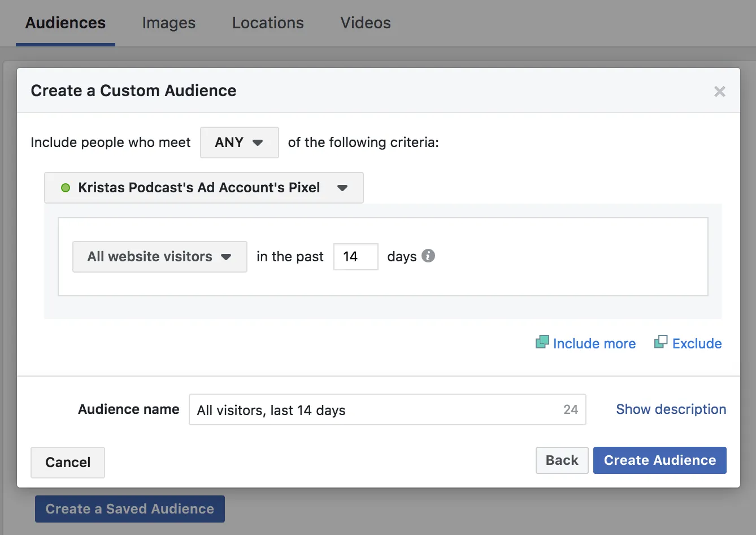Switch to the Locations tab

pyautogui.click(x=268, y=23)
